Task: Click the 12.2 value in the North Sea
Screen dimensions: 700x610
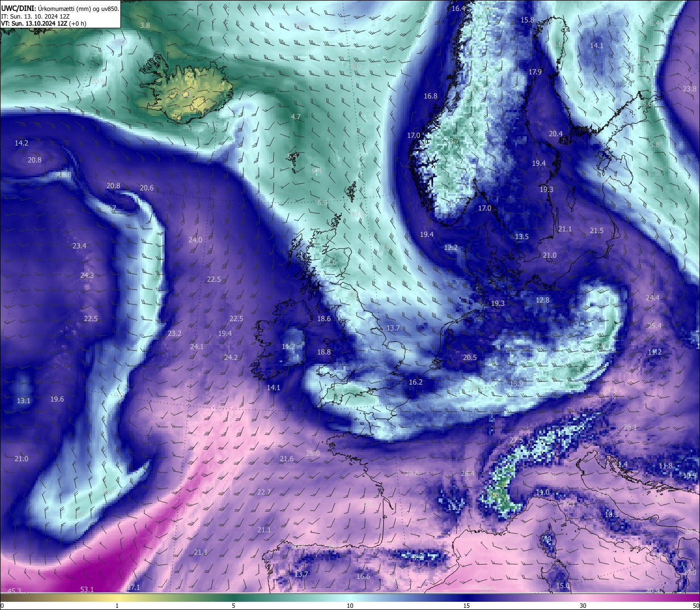Action: (451, 248)
